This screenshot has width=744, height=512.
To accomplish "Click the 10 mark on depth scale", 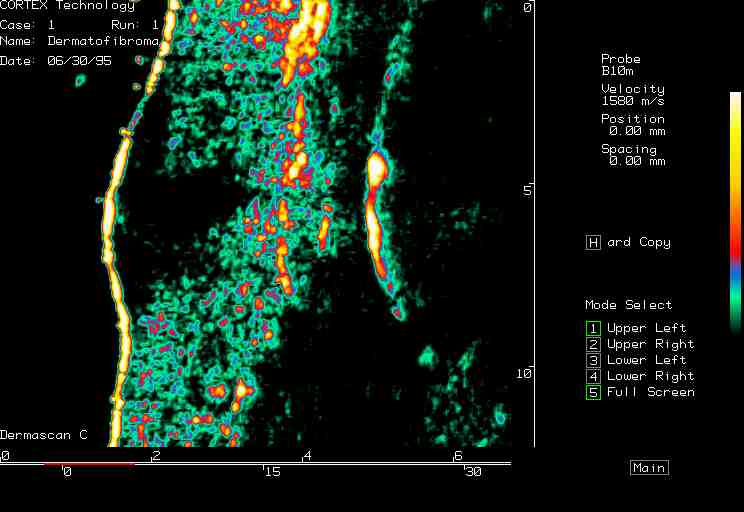I will coord(524,374).
